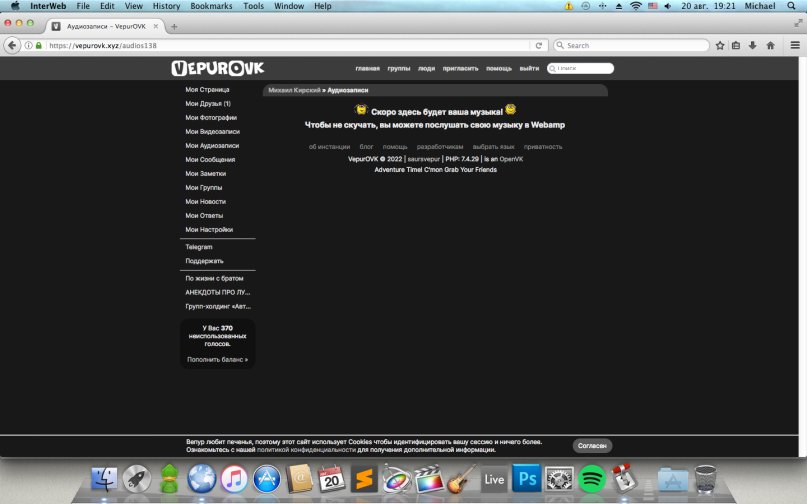Open Мои Фотографии in sidebar
The height and width of the screenshot is (504, 807).
tap(211, 117)
